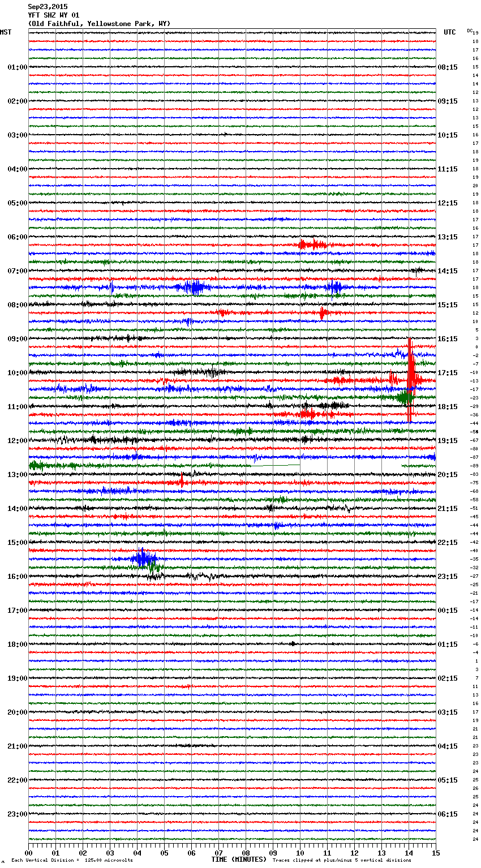Select the 17:15 UTC time label
Viewport: 481px width, 868px height.
tap(448, 373)
